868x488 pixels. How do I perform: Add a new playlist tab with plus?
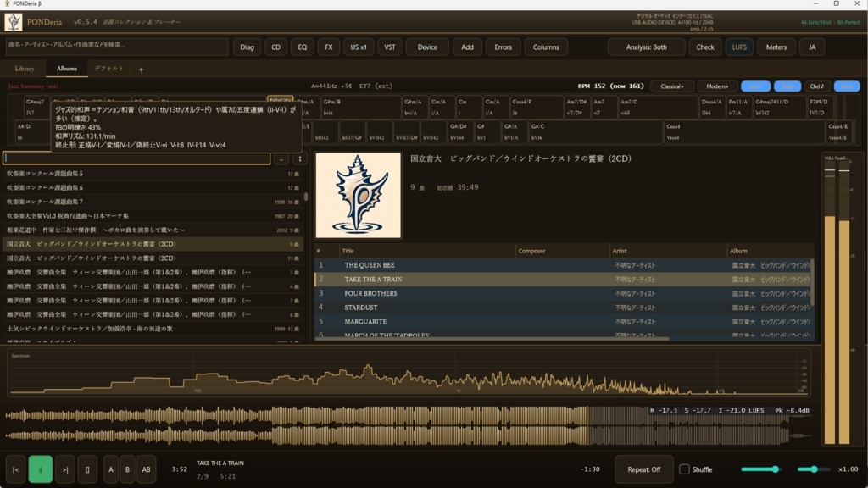141,69
